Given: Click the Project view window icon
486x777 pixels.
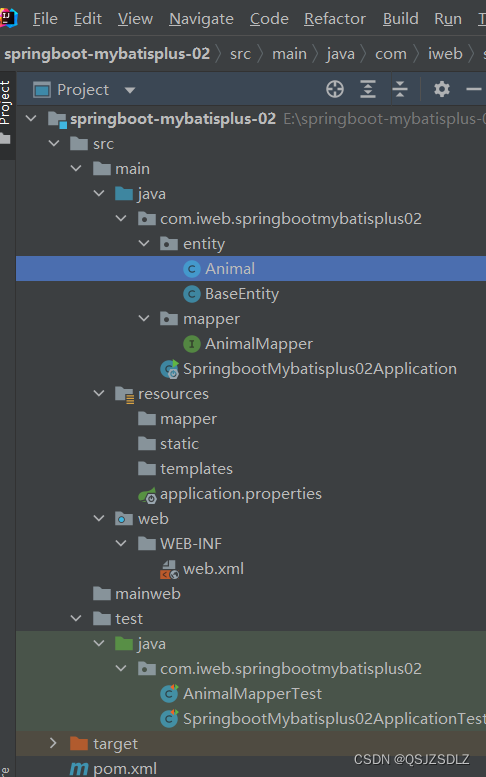Looking at the screenshot, I should (x=42, y=90).
